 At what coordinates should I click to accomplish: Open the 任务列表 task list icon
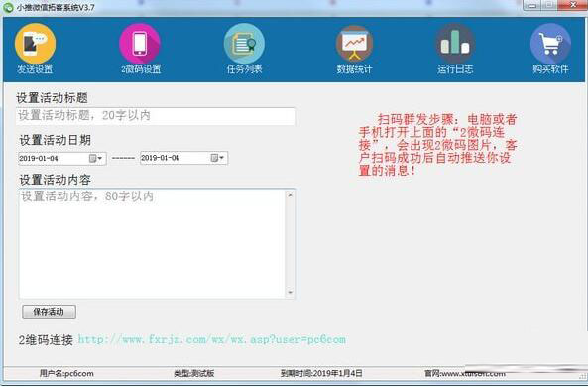click(x=244, y=44)
